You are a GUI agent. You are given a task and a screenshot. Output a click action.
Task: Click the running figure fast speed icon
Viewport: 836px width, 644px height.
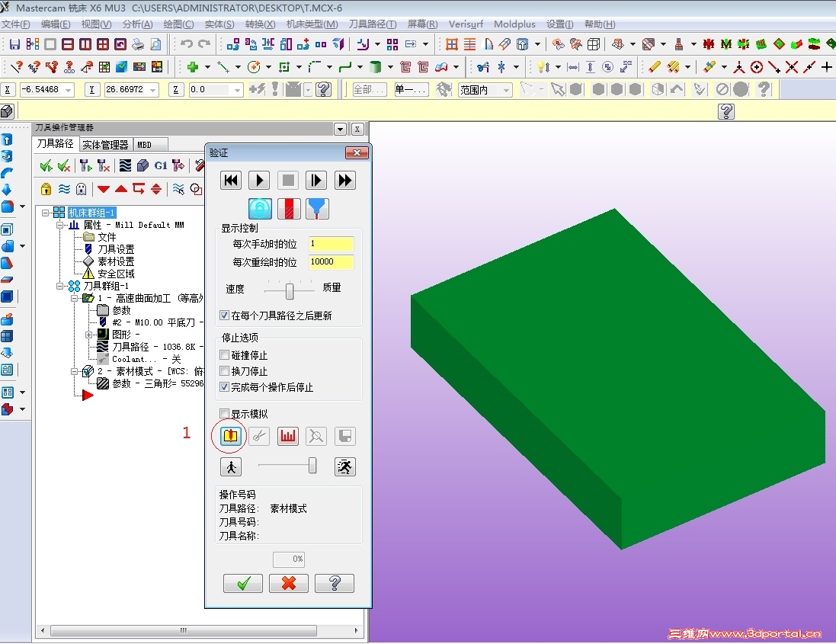pos(345,467)
